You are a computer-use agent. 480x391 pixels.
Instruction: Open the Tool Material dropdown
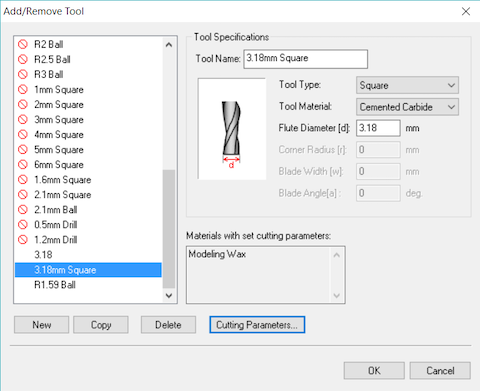[407, 107]
